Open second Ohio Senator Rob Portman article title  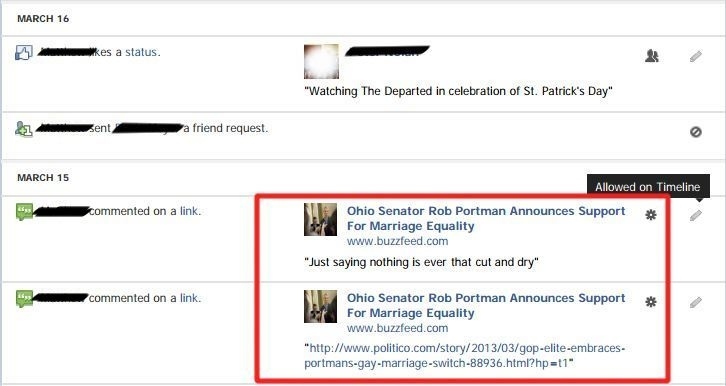click(486, 305)
